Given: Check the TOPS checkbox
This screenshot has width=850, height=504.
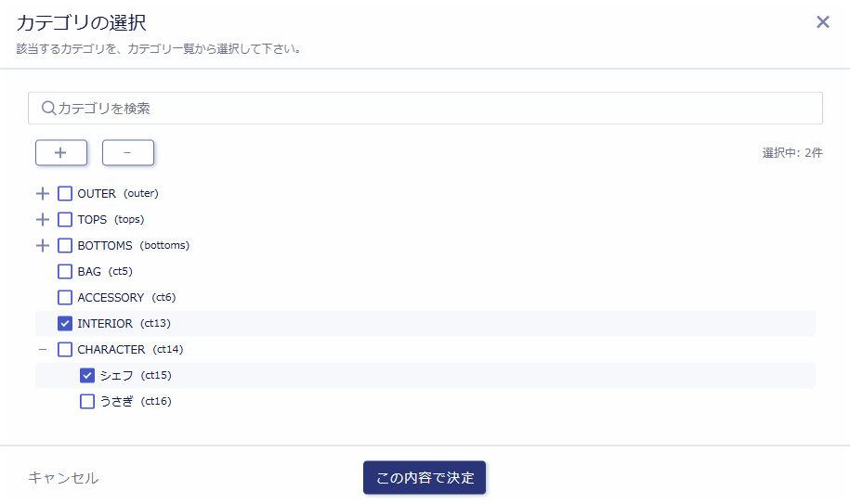Looking at the screenshot, I should coord(65,220).
